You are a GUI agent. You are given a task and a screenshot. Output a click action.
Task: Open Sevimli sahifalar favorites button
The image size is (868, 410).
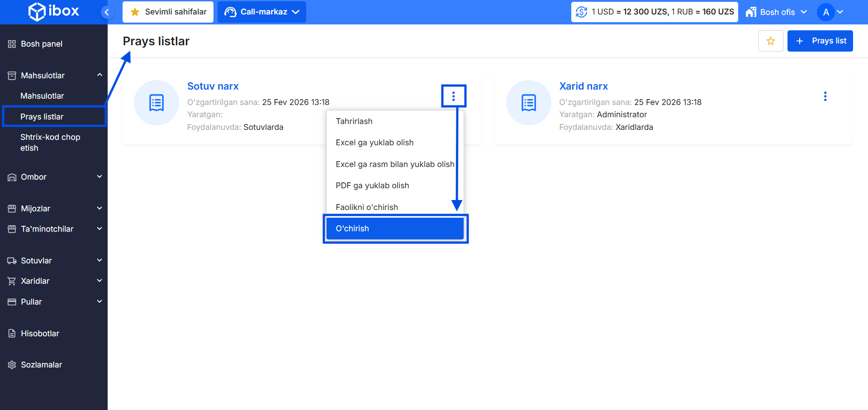pos(168,12)
